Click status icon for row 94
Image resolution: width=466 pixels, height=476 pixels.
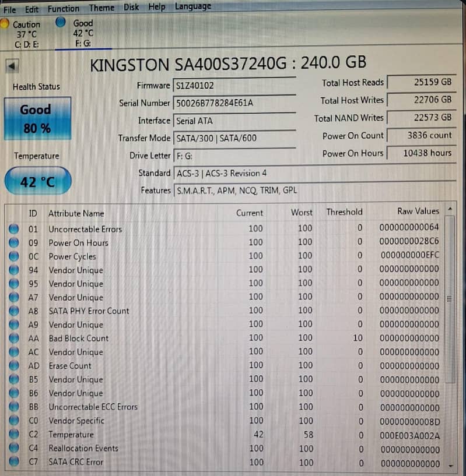coord(13,270)
